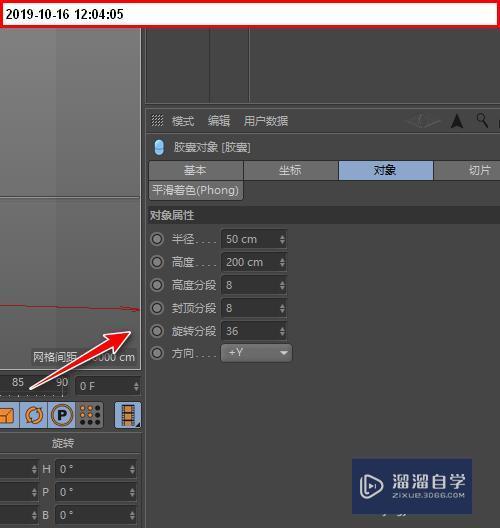Screen dimensions: 500x528
Task: Switch to the 坐标 tab
Action: (x=291, y=170)
